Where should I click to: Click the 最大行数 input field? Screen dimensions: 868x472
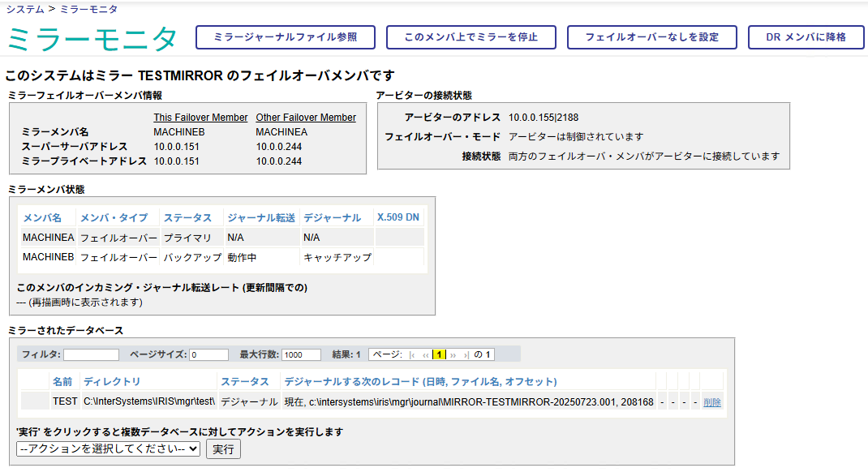(303, 354)
